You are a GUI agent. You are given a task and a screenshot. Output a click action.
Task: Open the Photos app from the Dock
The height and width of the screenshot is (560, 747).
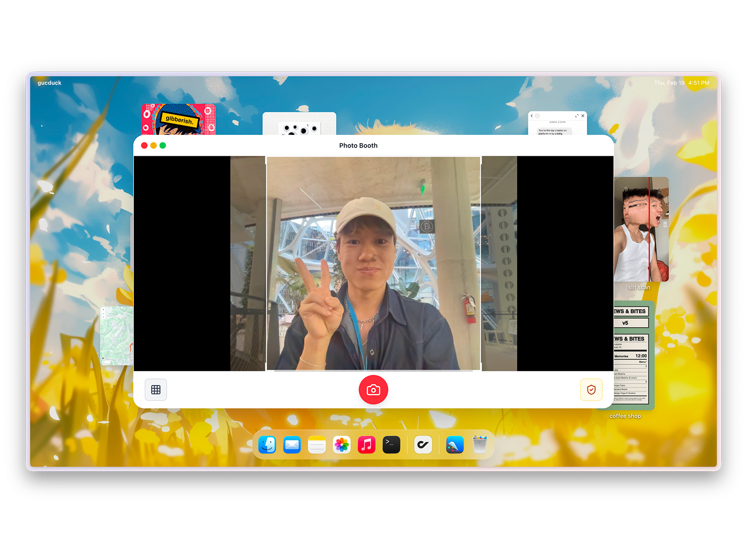pos(341,444)
